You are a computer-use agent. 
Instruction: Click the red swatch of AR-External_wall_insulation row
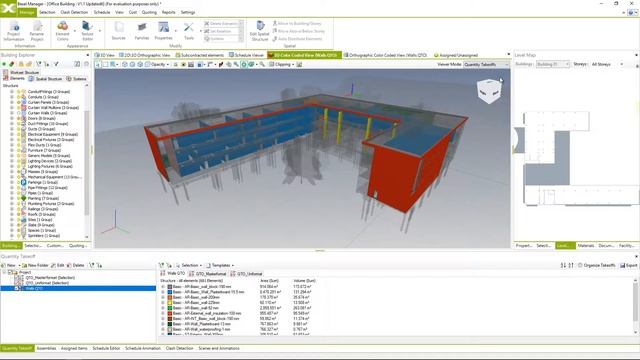click(170, 313)
